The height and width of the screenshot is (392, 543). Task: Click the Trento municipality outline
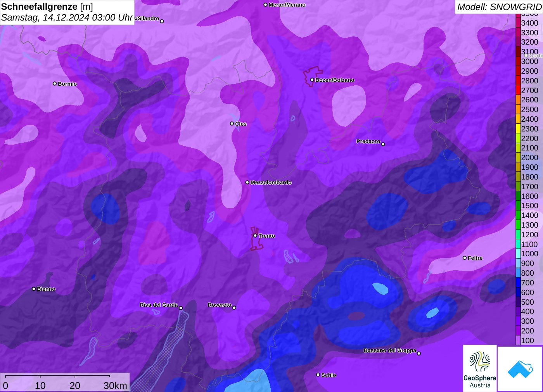coord(256,239)
